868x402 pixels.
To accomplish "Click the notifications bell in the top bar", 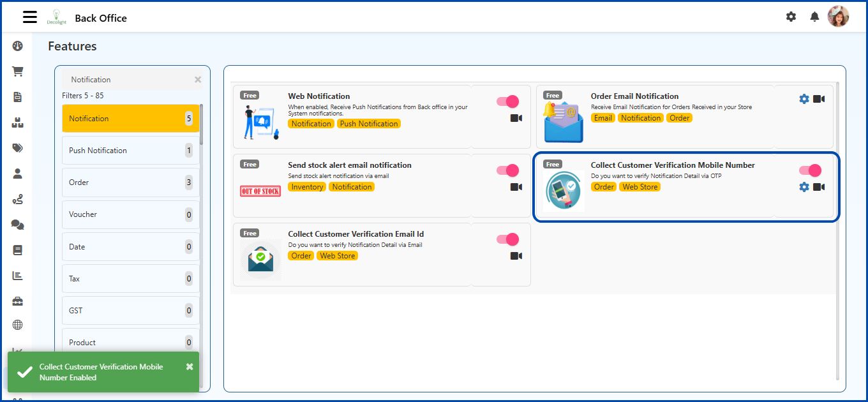I will 814,17.
